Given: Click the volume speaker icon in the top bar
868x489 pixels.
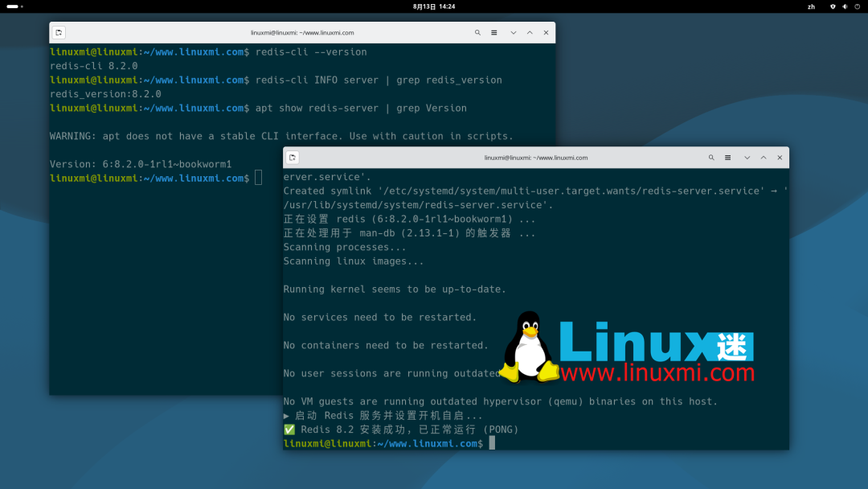Looking at the screenshot, I should 844,6.
